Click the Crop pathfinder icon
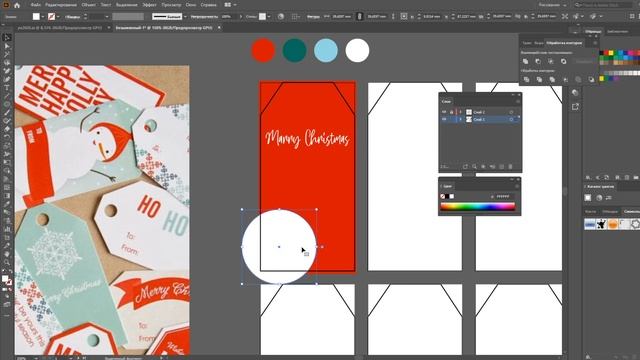This screenshot has width=640, height=360. click(565, 79)
